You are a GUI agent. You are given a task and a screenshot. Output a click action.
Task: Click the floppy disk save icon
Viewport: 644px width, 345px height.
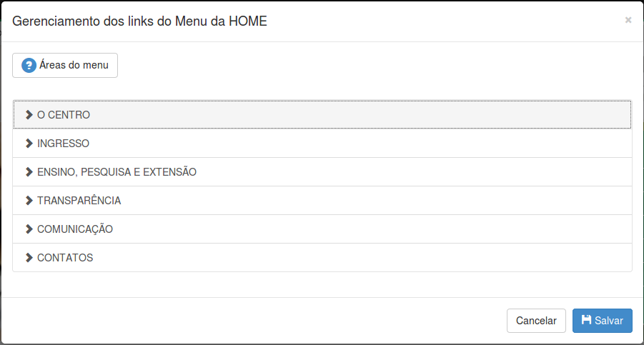pos(587,320)
